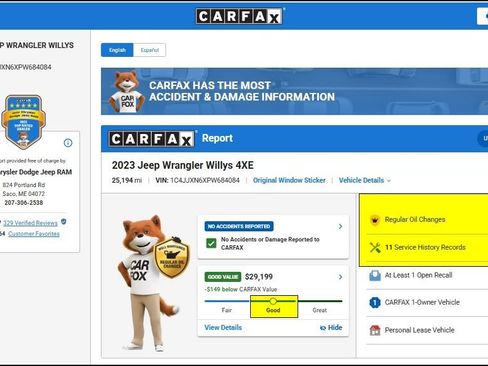Screen dimensions: 488x366
Task: Click the 1-Owner badge icon
Action: coord(375,303)
